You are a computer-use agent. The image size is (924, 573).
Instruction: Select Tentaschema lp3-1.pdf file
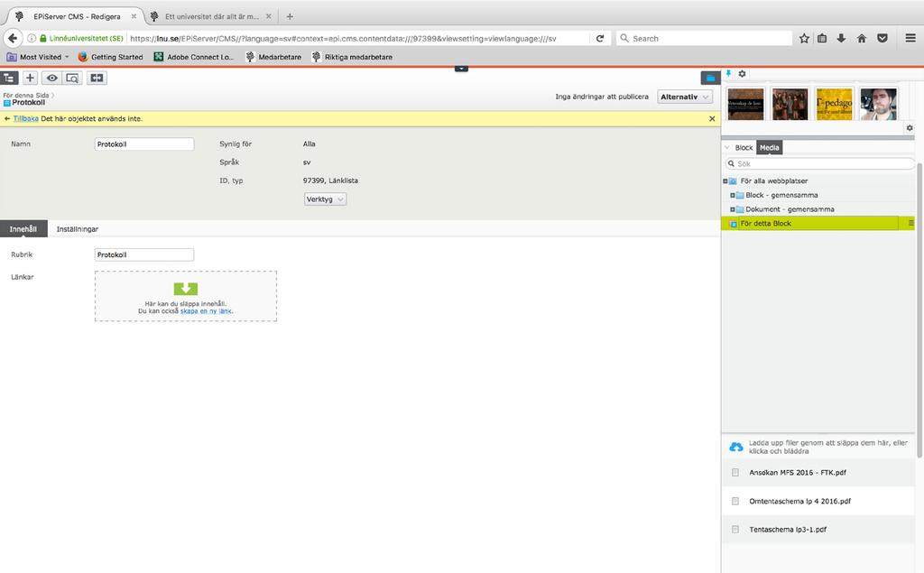click(x=818, y=530)
